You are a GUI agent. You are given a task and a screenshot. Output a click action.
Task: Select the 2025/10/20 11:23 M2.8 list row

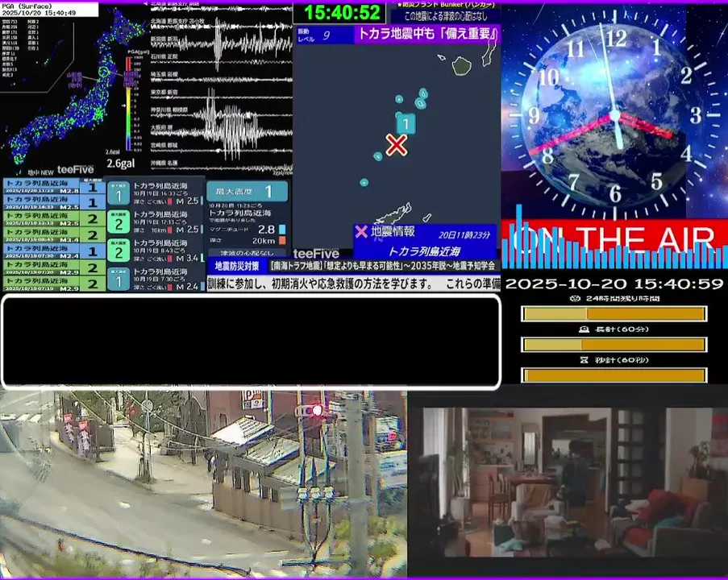(x=54, y=187)
